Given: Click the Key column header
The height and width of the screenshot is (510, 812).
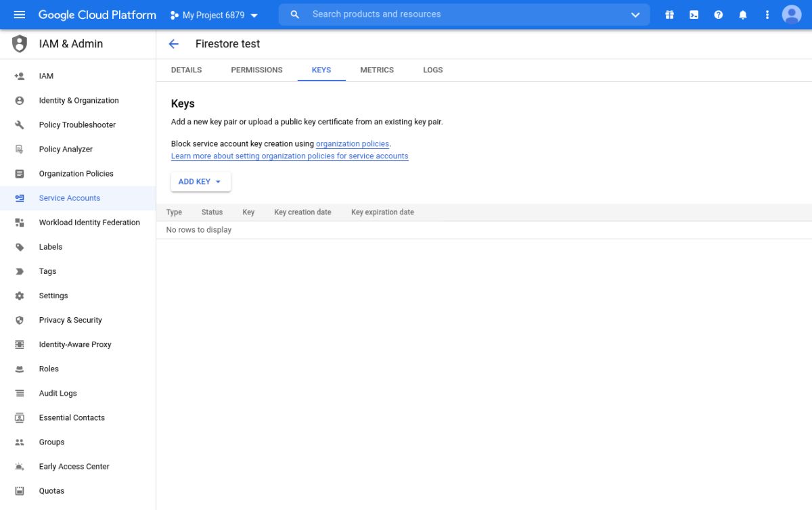Looking at the screenshot, I should (248, 212).
